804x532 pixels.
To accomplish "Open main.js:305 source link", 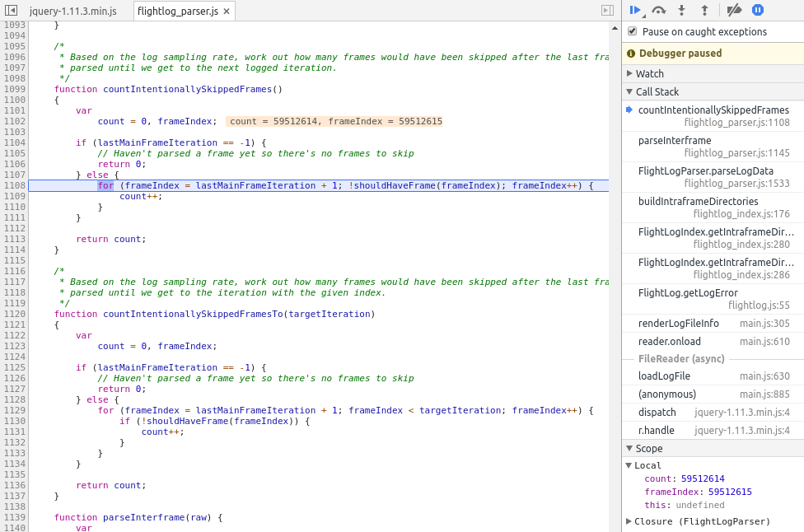I will [x=764, y=324].
